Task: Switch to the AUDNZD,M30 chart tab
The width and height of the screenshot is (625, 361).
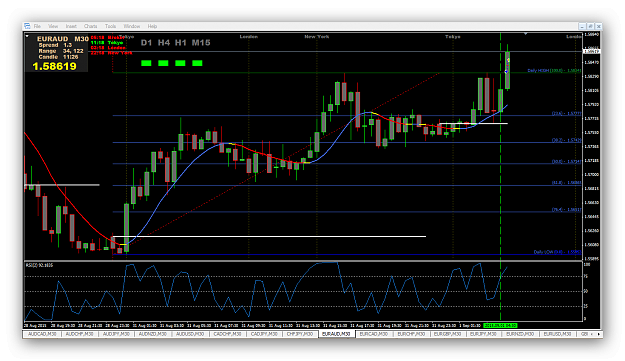Action: coord(153,334)
